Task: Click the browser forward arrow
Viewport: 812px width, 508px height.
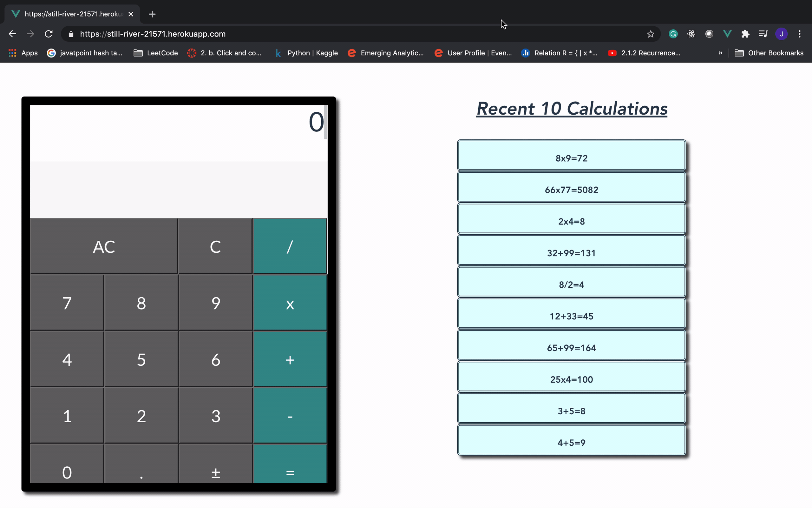Action: 30,34
